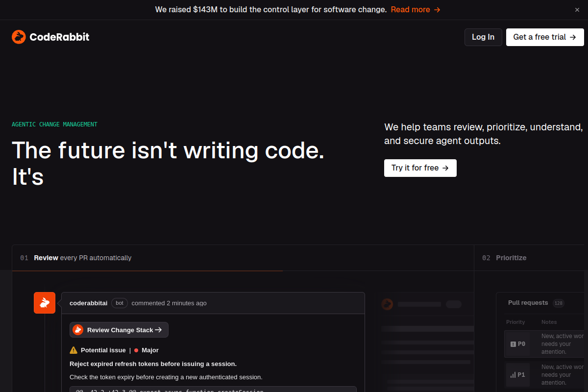The image size is (588, 392).
Task: Click the CodeRabbit wordmark text
Action: pyautogui.click(x=59, y=37)
